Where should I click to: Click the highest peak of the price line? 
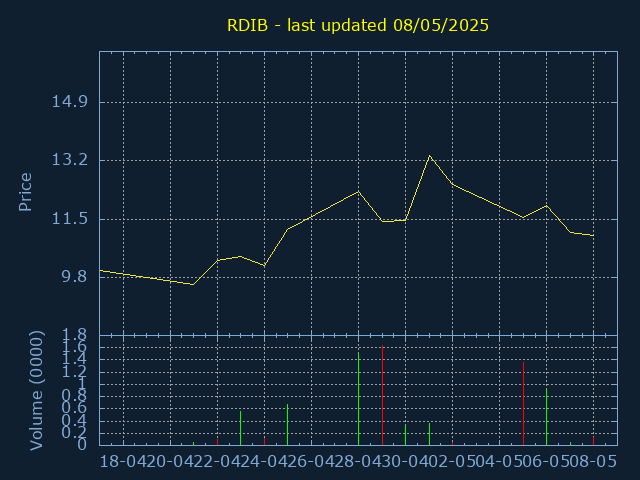tap(429, 156)
